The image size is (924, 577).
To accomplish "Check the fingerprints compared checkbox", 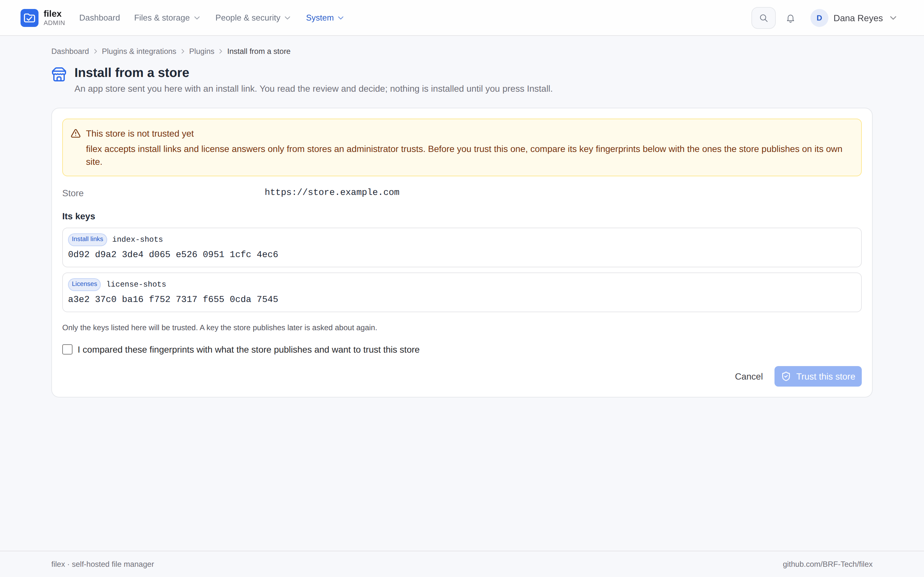I will pyautogui.click(x=67, y=349).
